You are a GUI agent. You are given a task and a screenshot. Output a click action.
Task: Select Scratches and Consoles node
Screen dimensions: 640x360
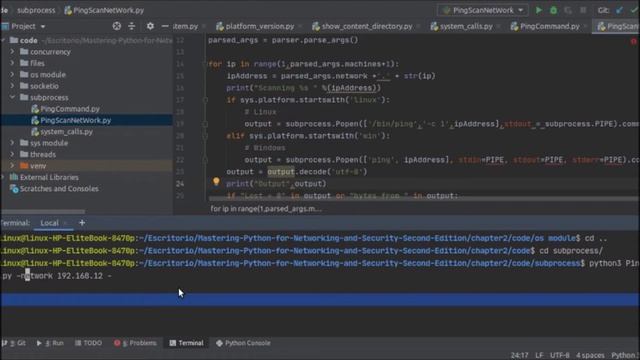(59, 189)
